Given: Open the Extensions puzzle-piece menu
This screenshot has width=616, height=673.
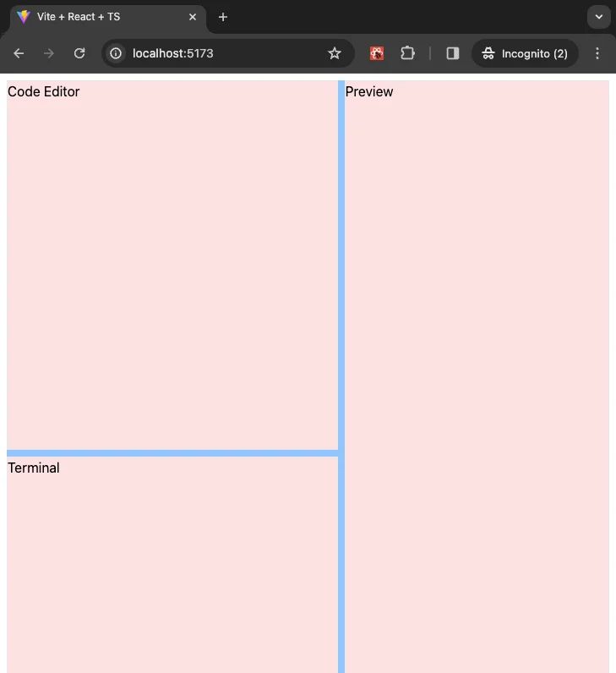Looking at the screenshot, I should point(407,53).
